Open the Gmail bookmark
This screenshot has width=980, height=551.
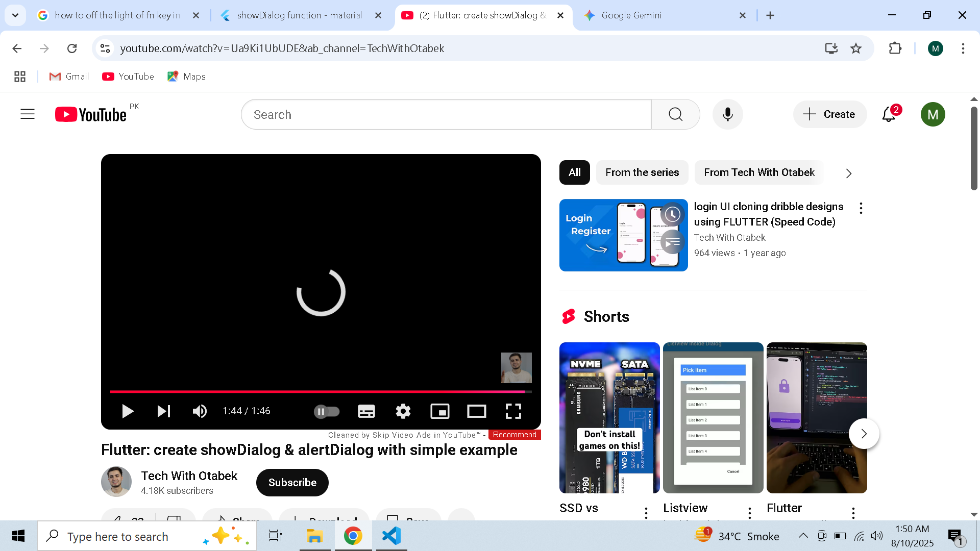pos(69,77)
